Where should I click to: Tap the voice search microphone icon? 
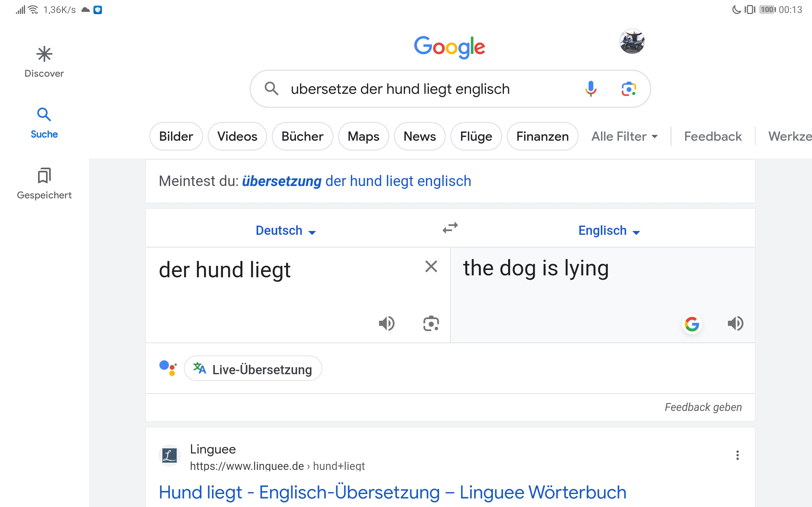pos(591,89)
